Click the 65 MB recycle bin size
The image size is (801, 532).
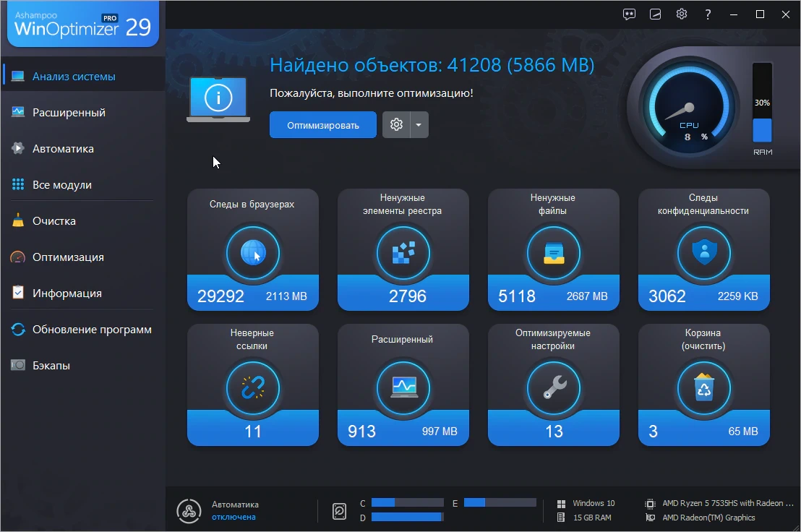tap(742, 432)
